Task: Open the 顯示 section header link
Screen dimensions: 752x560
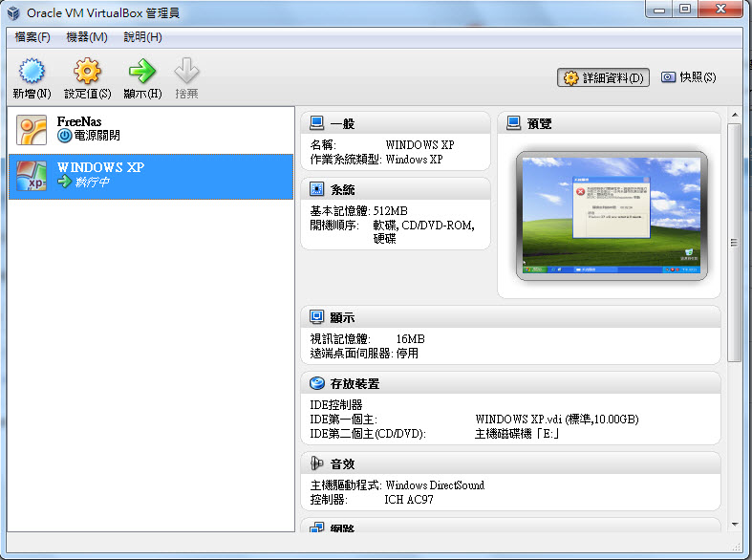Action: pyautogui.click(x=342, y=317)
